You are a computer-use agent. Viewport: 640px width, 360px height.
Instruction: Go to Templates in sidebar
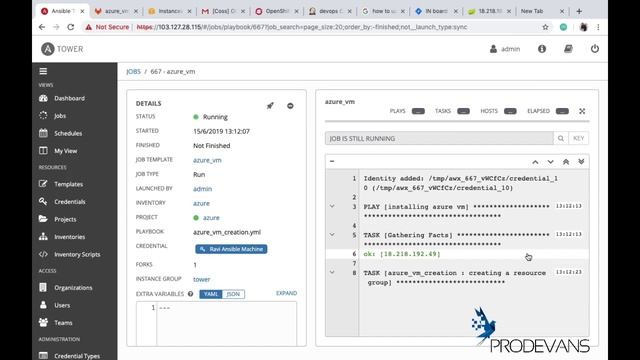point(68,184)
